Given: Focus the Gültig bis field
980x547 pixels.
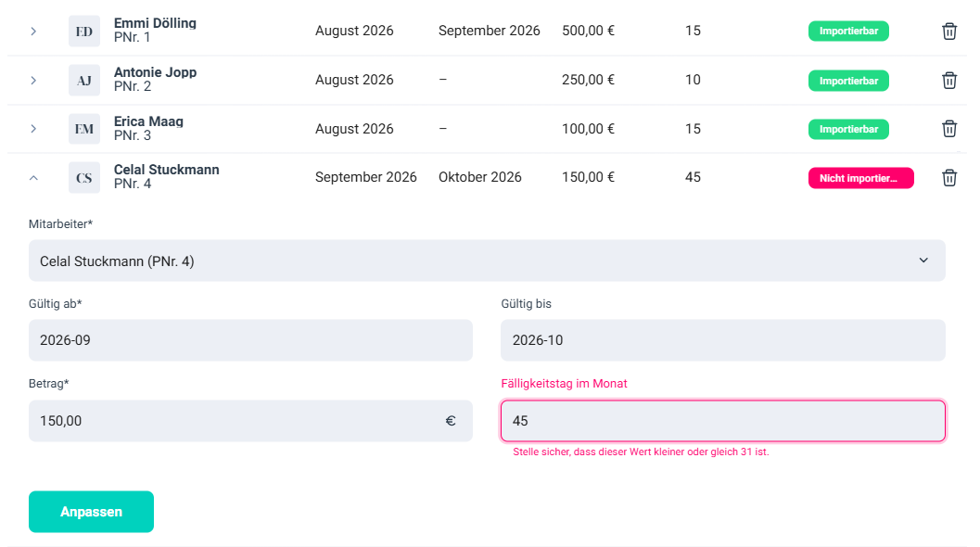Looking at the screenshot, I should (x=722, y=340).
